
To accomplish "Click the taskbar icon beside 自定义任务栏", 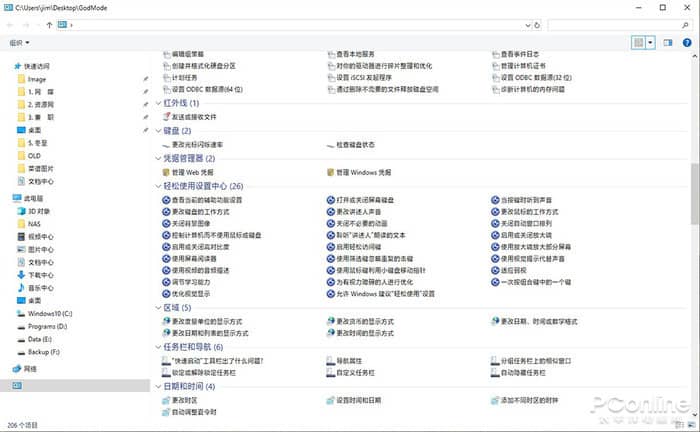I will (330, 372).
